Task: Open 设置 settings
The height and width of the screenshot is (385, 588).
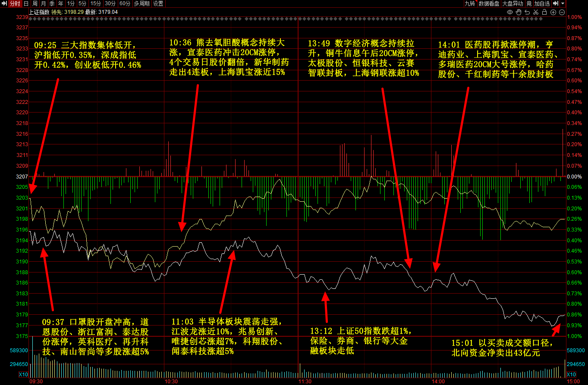Action: (x=158, y=3)
